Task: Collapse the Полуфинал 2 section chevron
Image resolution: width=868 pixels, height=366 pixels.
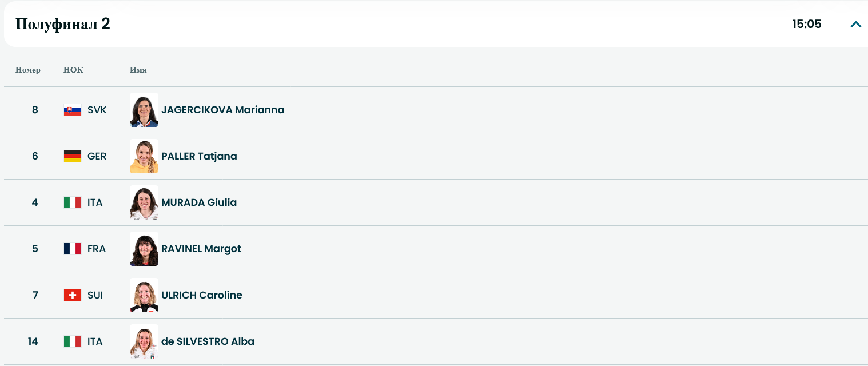Action: [855, 24]
